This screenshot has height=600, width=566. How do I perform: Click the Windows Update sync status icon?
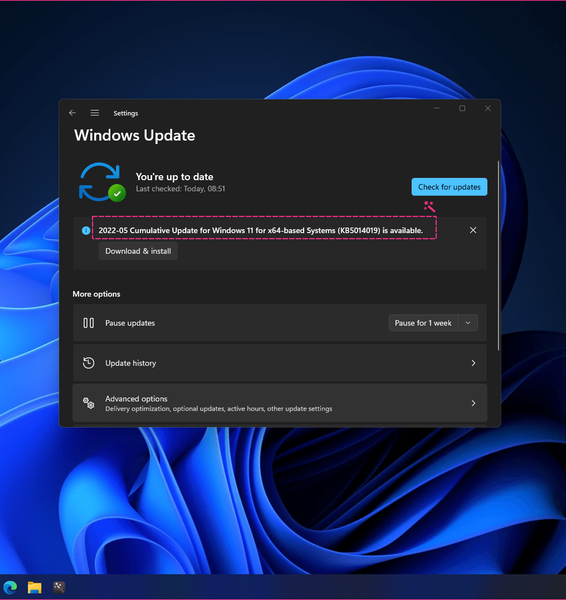[102, 182]
